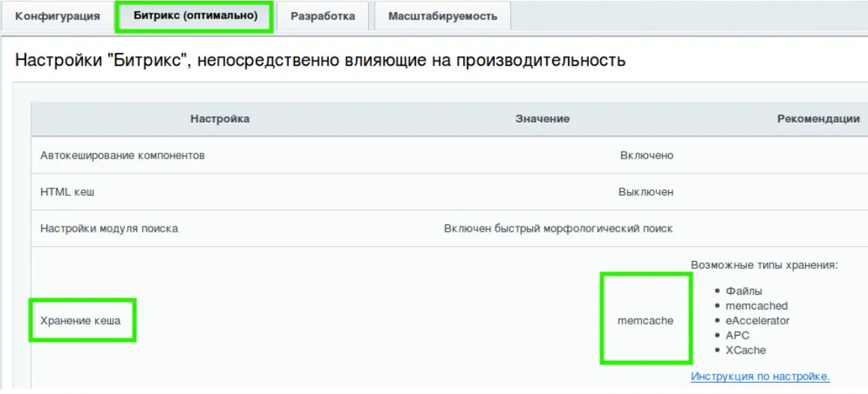Click the Выключен value cell
The height and width of the screenshot is (394, 868).
[x=646, y=192]
